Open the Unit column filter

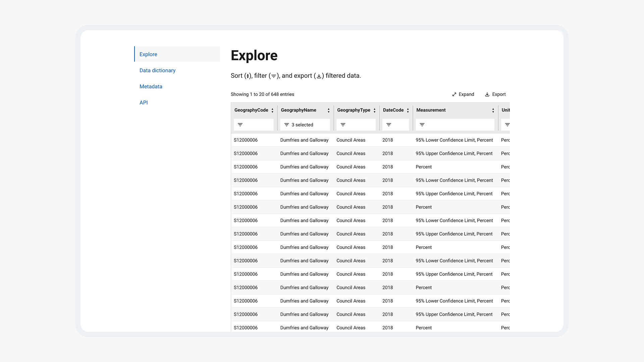(x=506, y=125)
